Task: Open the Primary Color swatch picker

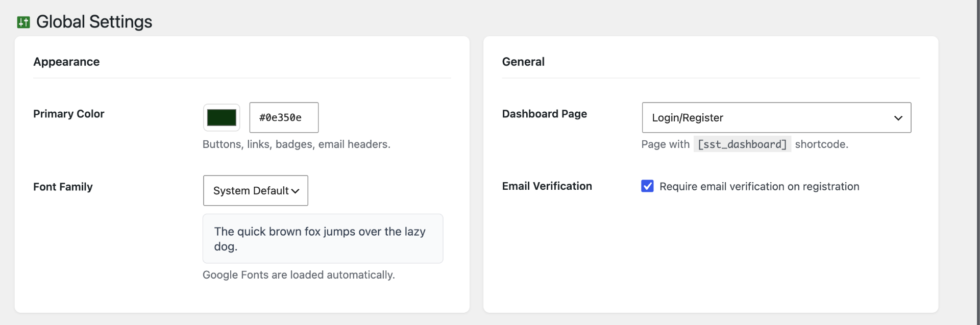Action: pyautogui.click(x=222, y=117)
